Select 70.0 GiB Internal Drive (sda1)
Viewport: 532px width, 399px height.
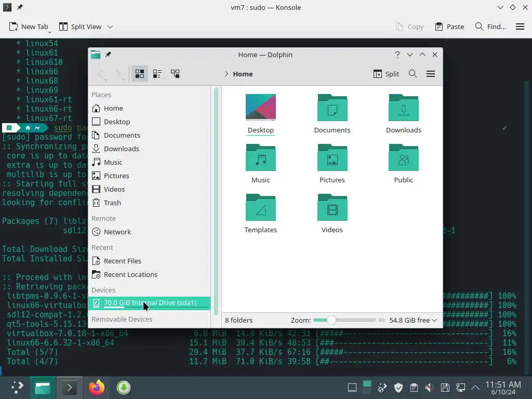(x=149, y=303)
